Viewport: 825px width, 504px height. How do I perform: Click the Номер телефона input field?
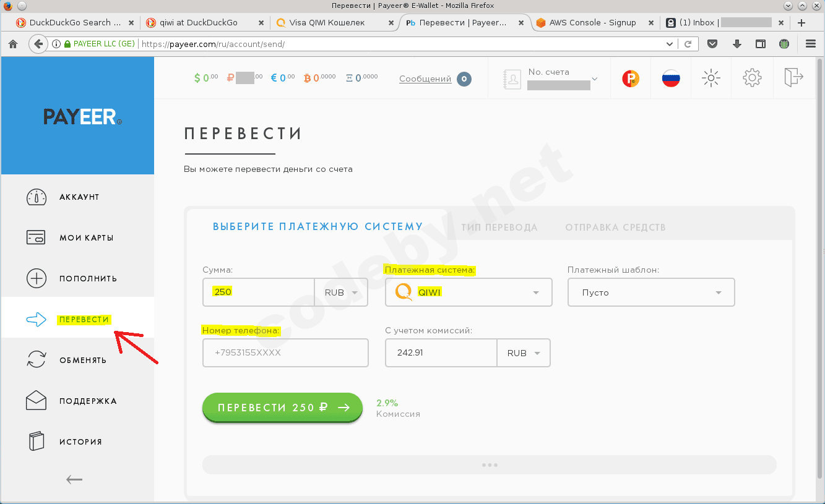285,353
